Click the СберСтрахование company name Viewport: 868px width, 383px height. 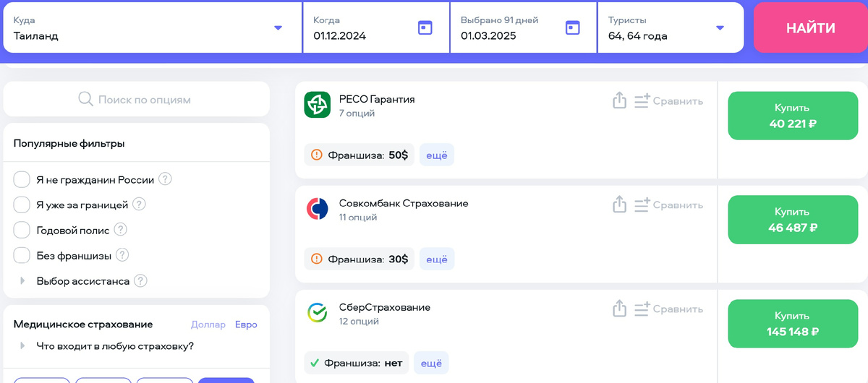(385, 307)
